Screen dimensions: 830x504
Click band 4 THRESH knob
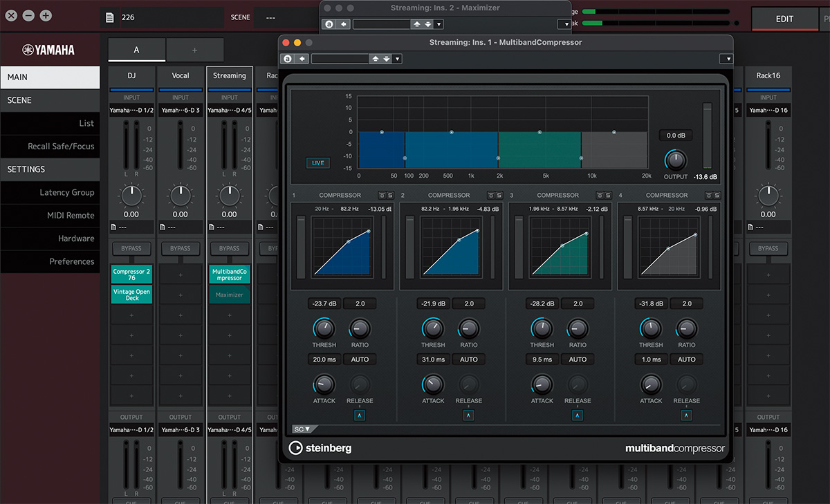point(651,328)
